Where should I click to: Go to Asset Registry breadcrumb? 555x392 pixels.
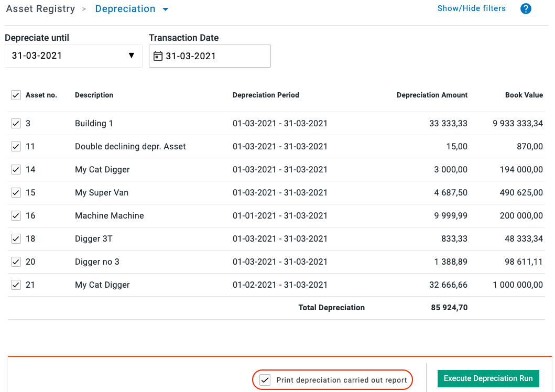[40, 9]
